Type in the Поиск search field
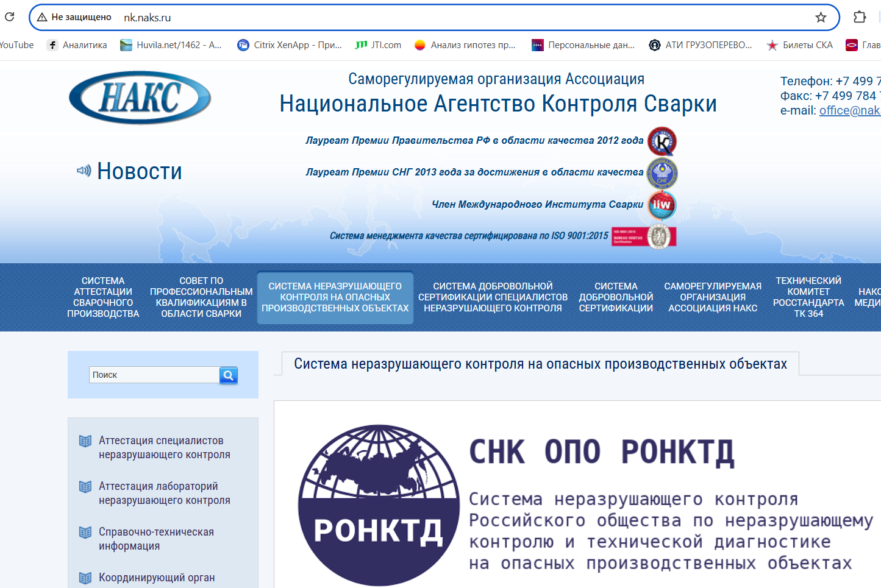 (154, 375)
